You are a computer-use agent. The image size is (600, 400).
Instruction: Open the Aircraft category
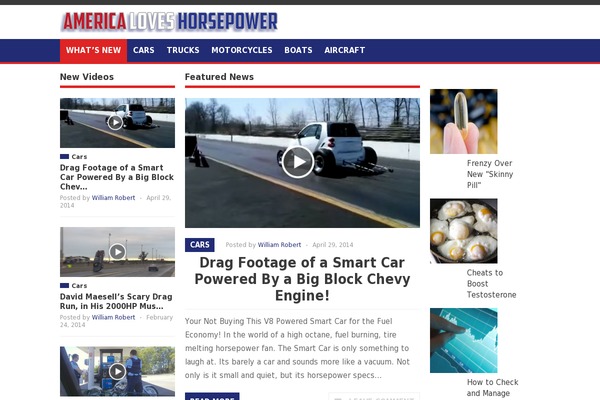(345, 50)
